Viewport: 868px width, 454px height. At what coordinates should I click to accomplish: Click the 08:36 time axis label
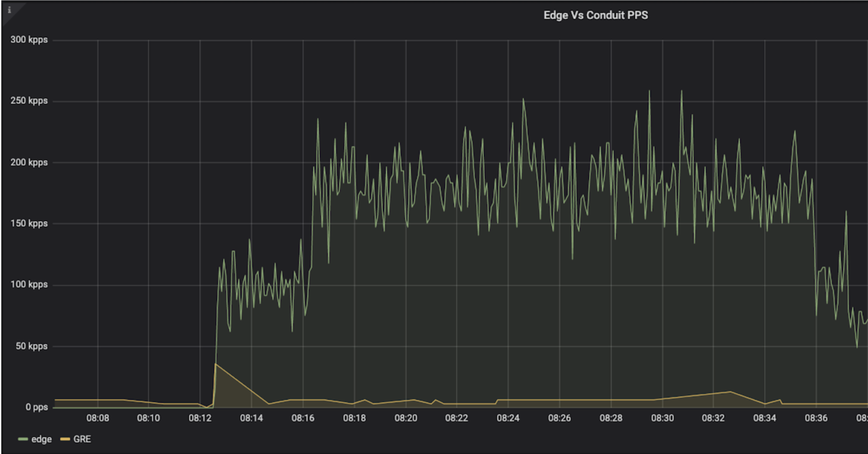(816, 418)
